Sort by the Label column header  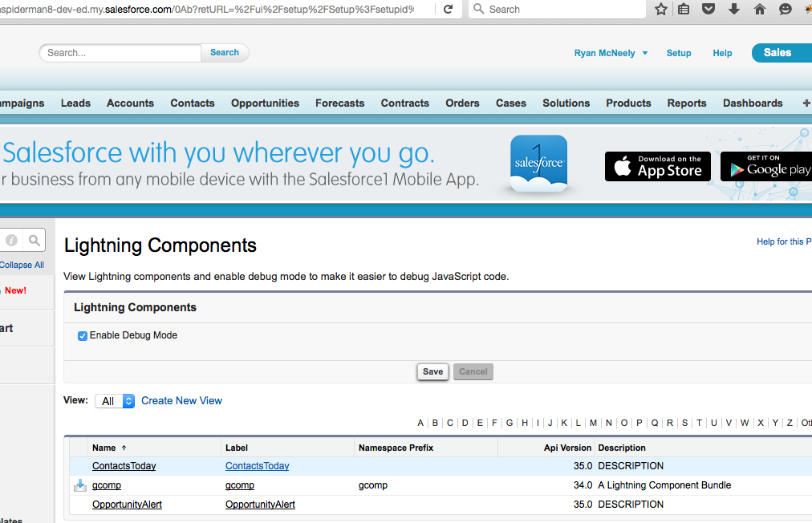coord(237,448)
